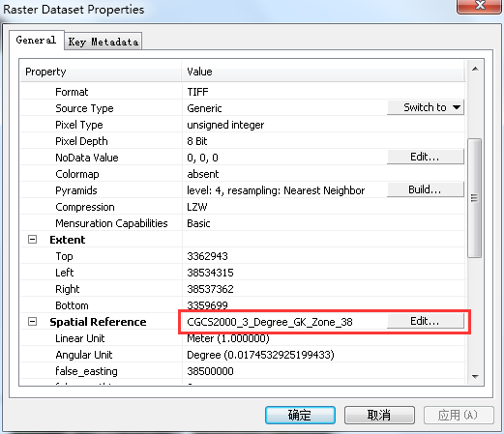This screenshot has height=434, width=504.
Task: Click the false_easting property label
Action: 86,371
